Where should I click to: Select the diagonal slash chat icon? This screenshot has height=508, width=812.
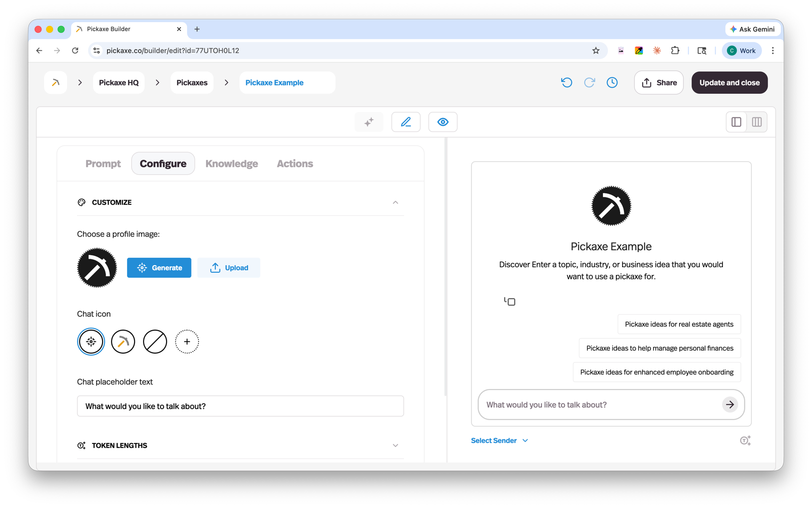[155, 342]
